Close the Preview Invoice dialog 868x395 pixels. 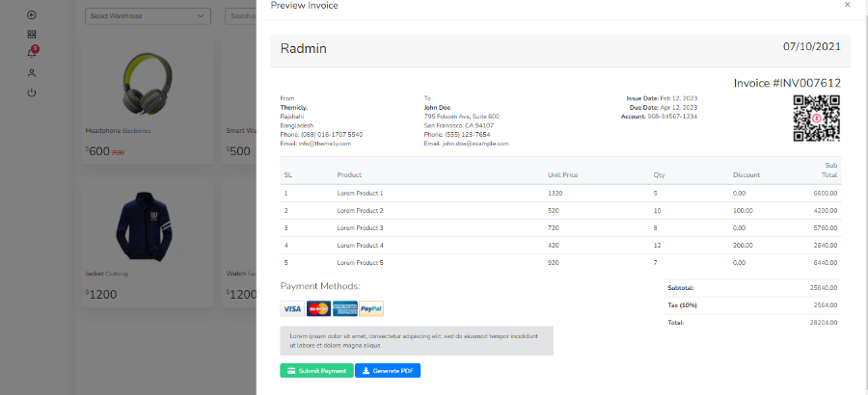847,5
